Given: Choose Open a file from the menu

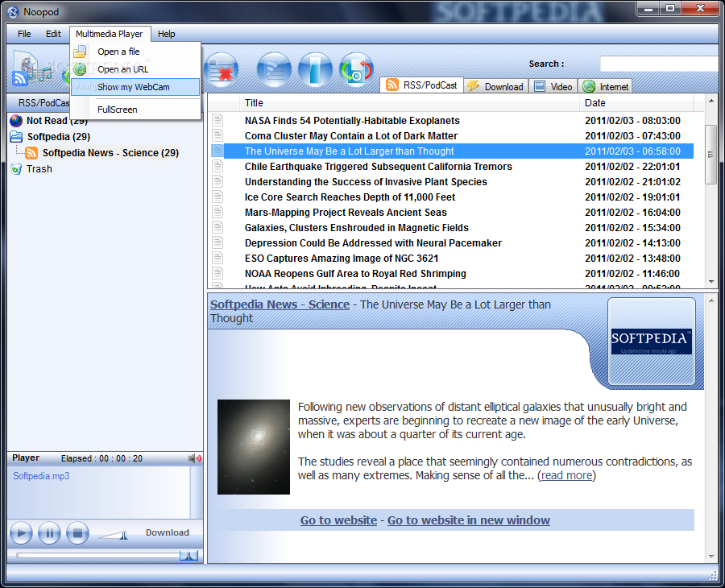Looking at the screenshot, I should click(135, 52).
